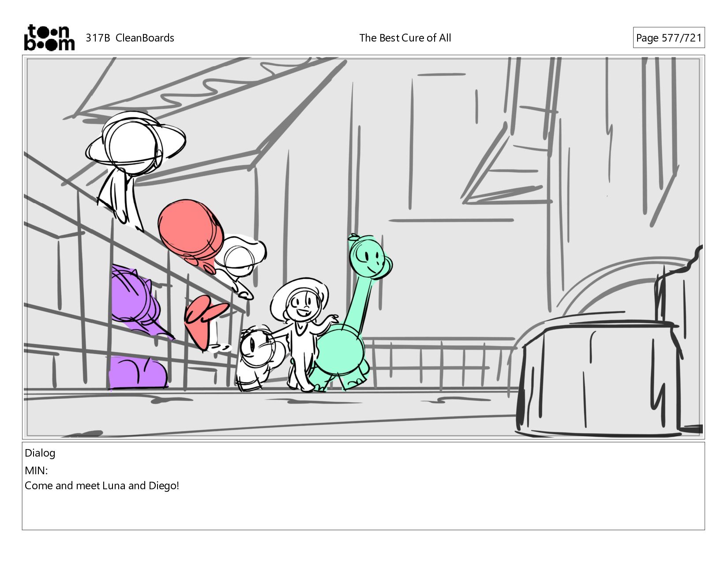Click the title 'The Best Cure of All'
Viewport: 728px width, 563px height.
[x=405, y=38]
